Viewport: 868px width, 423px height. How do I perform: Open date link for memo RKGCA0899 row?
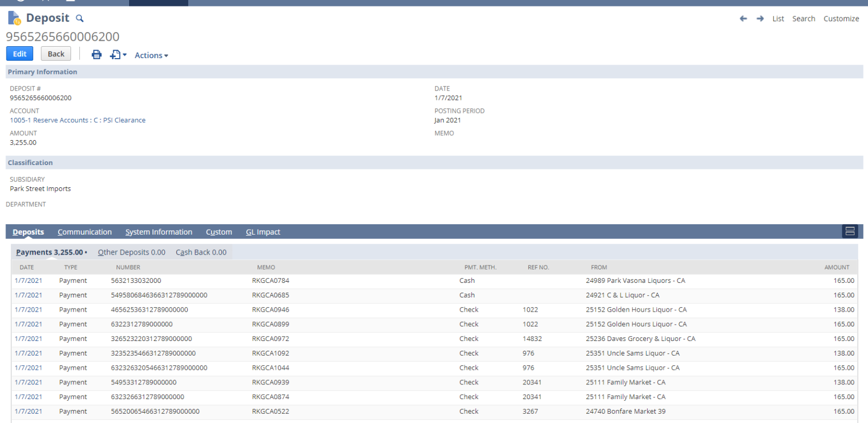(28, 324)
